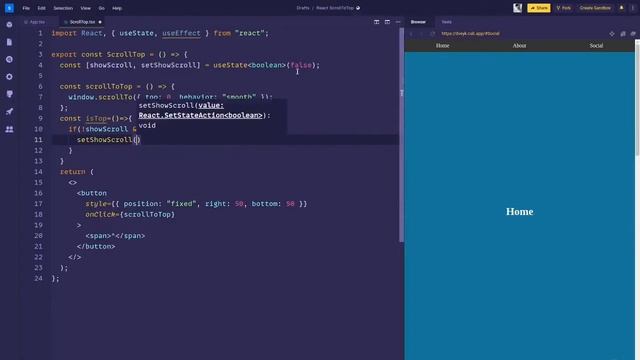This screenshot has width=640, height=360.
Task: Click the preview browser forward arrow
Action: tap(422, 33)
